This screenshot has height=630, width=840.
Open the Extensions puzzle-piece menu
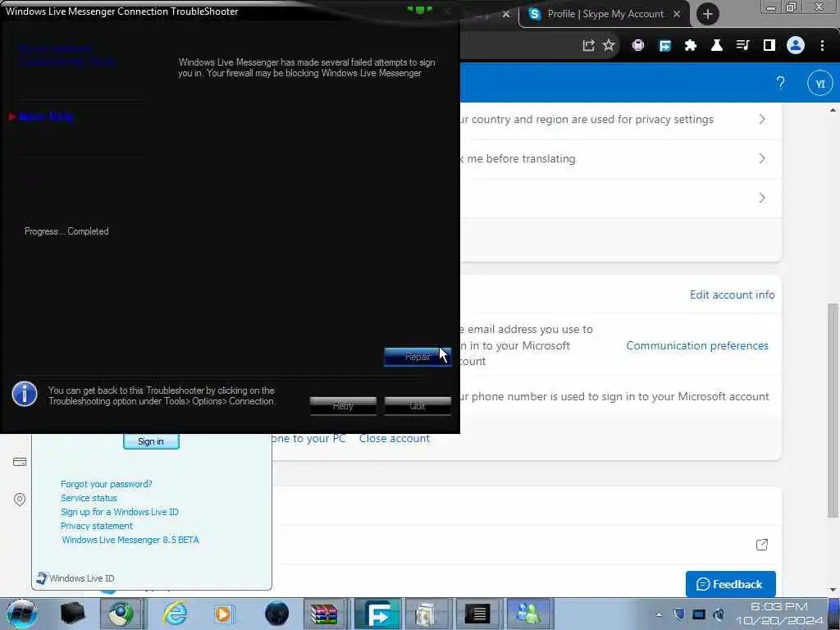pyautogui.click(x=691, y=46)
